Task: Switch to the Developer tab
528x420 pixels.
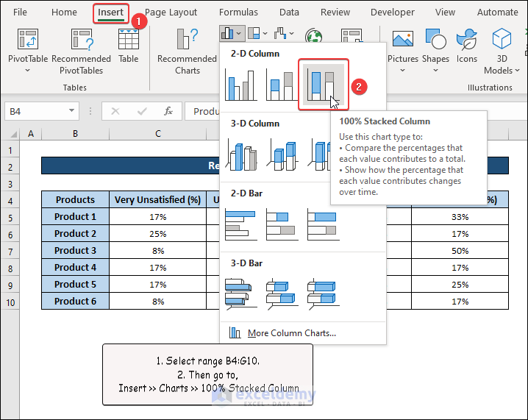Action: [392, 12]
